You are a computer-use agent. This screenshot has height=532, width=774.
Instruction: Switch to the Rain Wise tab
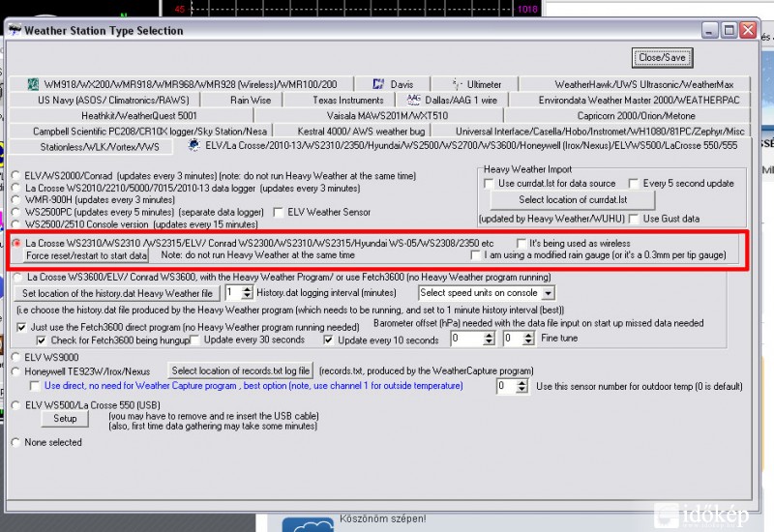(x=250, y=100)
